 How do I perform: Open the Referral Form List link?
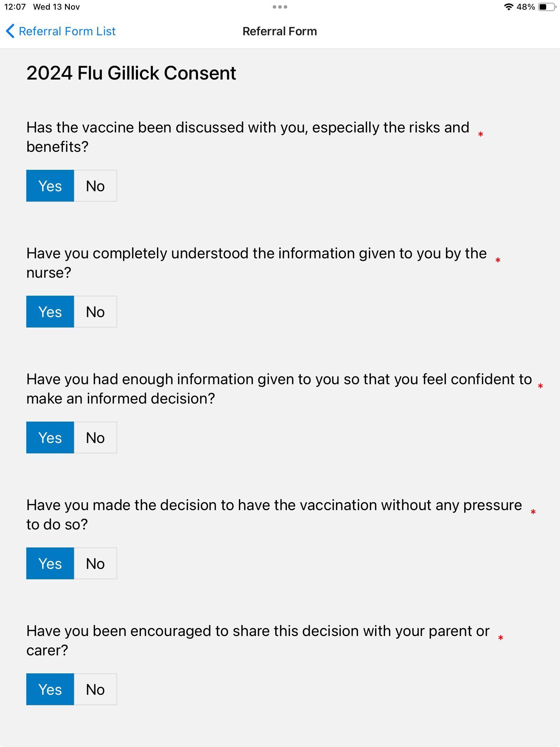pyautogui.click(x=67, y=31)
